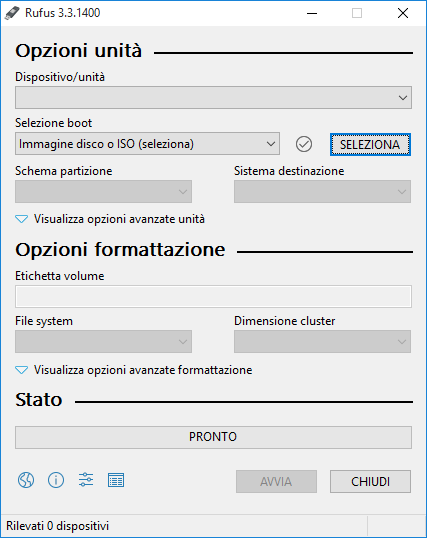Click the PRONTO progress bar
The height and width of the screenshot is (538, 427).
(213, 437)
